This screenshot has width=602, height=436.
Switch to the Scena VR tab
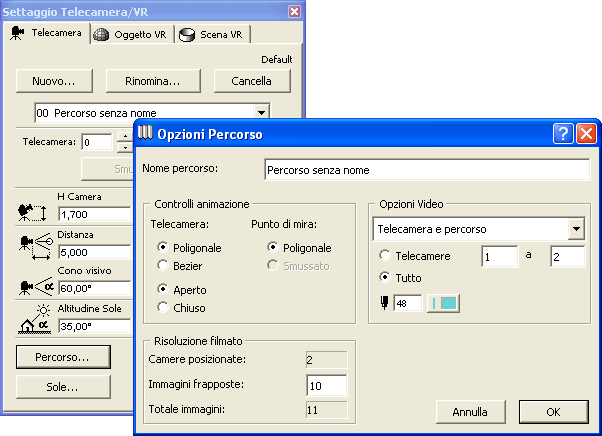tap(212, 34)
